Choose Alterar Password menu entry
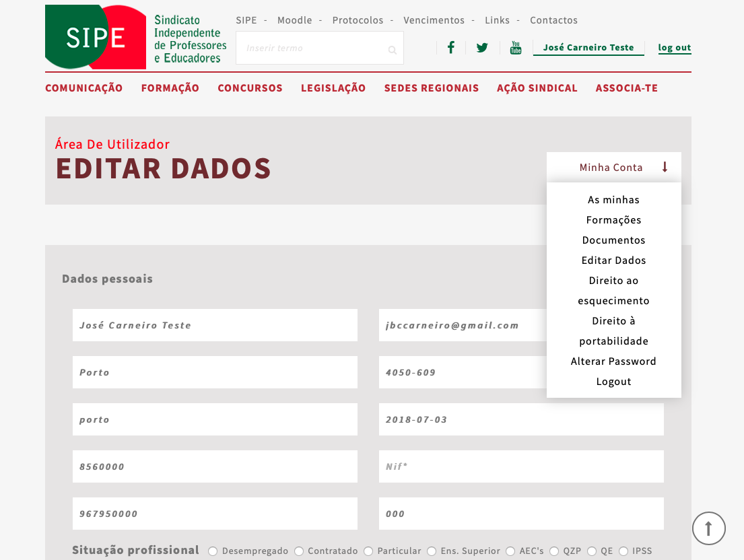This screenshot has height=560, width=744. pyautogui.click(x=613, y=361)
